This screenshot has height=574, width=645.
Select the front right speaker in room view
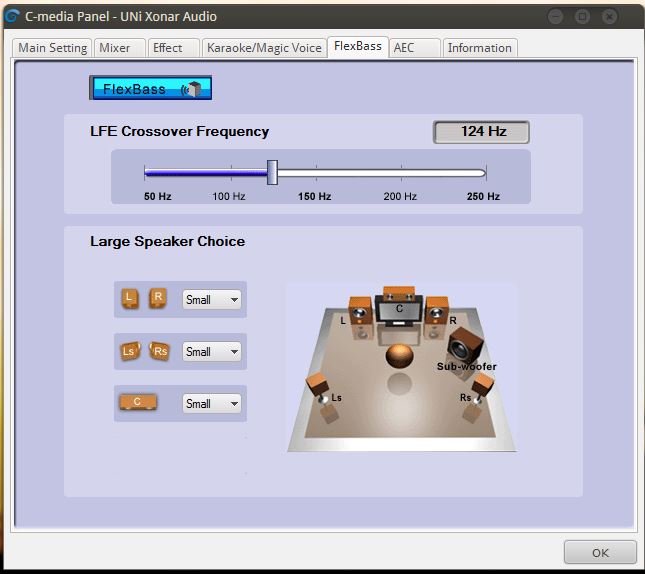pyautogui.click(x=436, y=311)
